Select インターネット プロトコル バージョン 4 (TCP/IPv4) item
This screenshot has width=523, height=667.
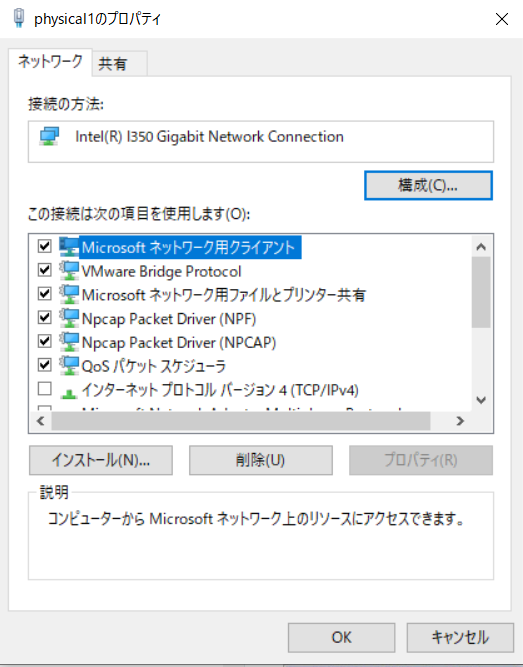[x=220, y=390]
